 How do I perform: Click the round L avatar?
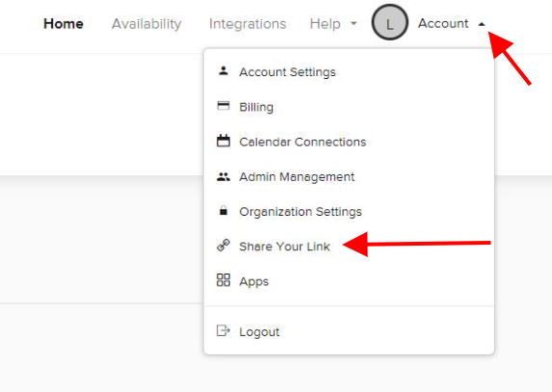(390, 22)
